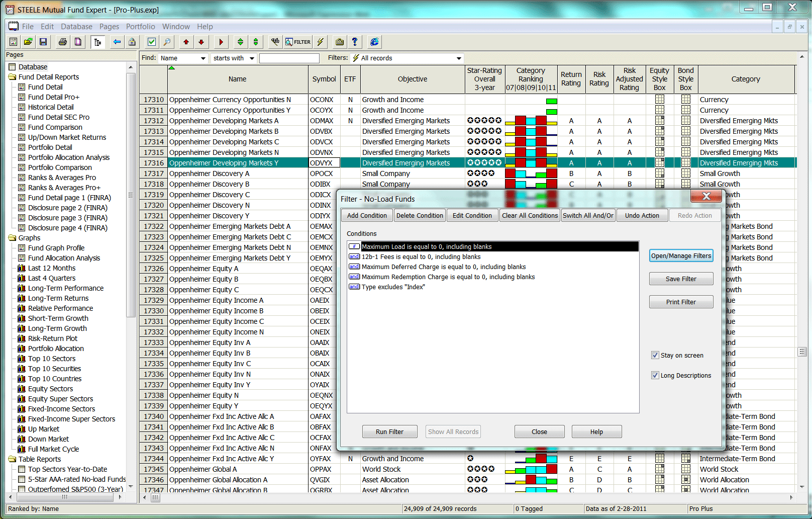Image resolution: width=812 pixels, height=519 pixels.
Task: Click the open file folder icon
Action: point(28,42)
